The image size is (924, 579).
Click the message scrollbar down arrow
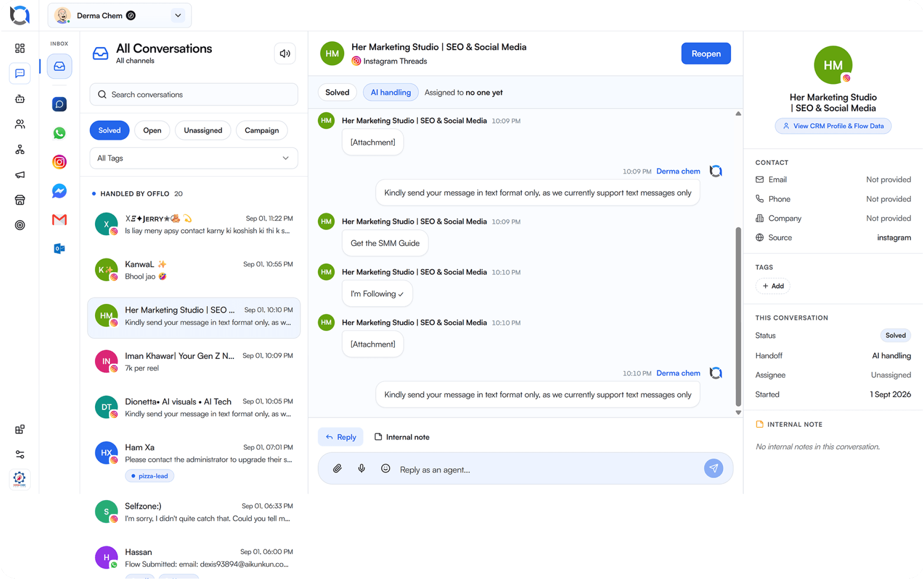click(738, 413)
